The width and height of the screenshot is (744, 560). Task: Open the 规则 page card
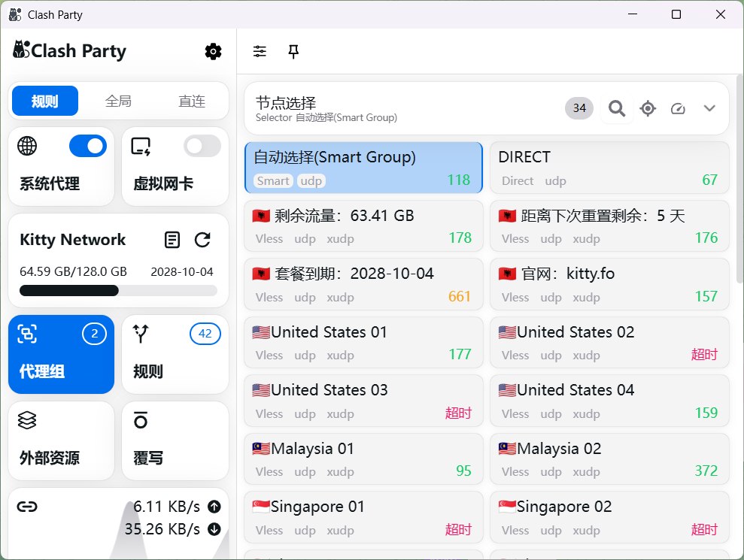click(x=175, y=354)
